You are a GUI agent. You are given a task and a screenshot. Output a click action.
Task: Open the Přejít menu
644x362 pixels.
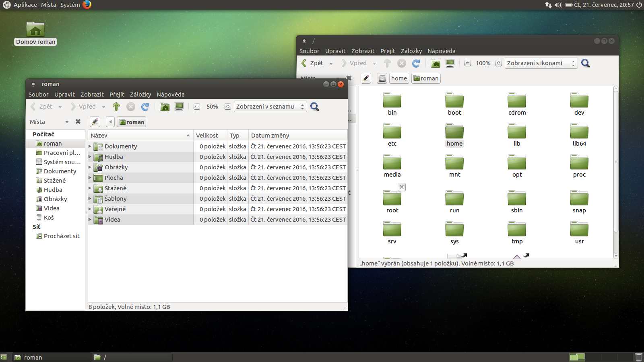click(117, 95)
